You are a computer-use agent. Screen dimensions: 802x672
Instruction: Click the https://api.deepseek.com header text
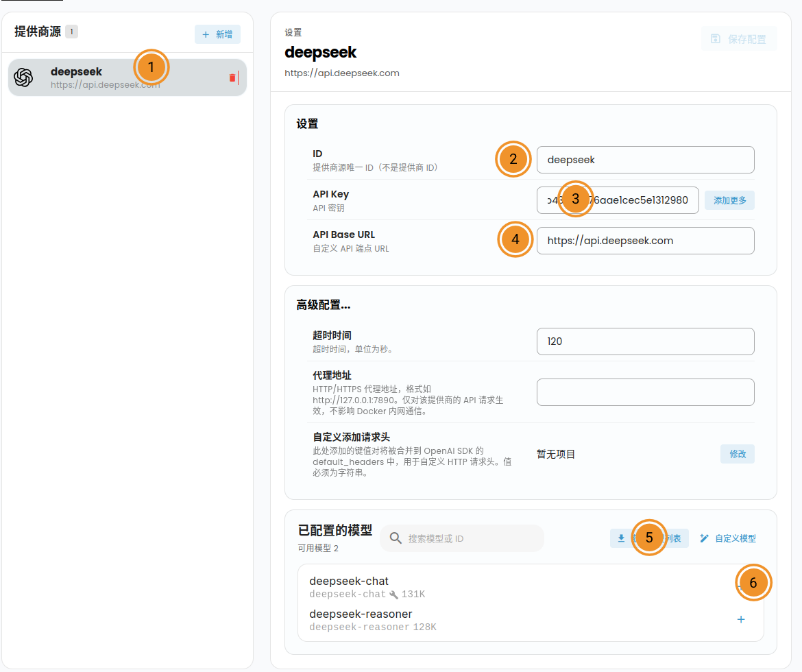click(x=341, y=73)
